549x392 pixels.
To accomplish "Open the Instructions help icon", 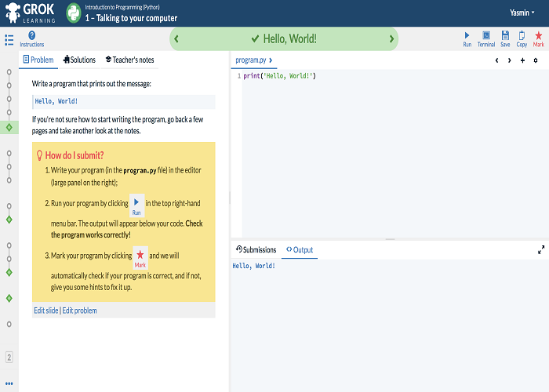I will pos(32,36).
